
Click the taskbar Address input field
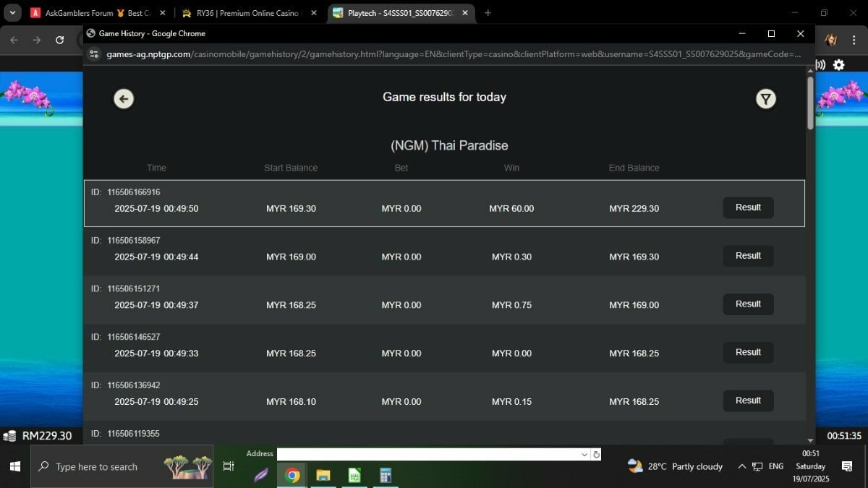tap(428, 455)
